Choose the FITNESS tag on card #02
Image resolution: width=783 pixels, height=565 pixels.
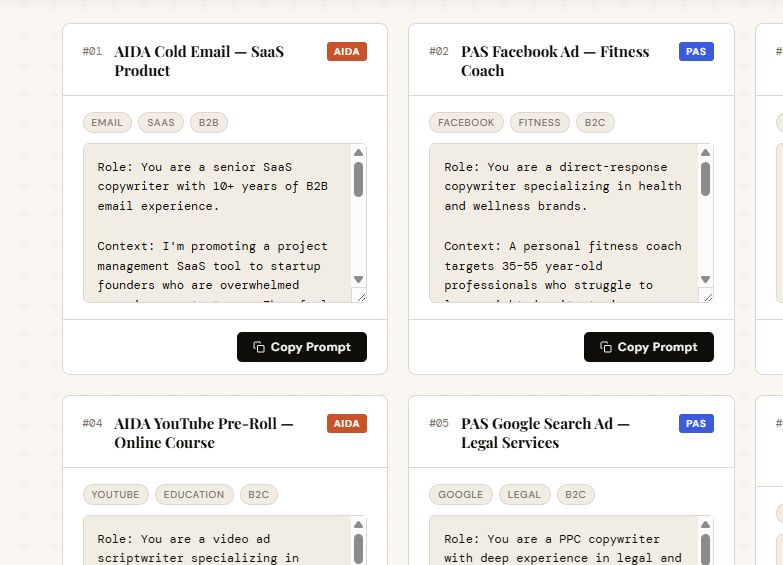pyautogui.click(x=539, y=122)
